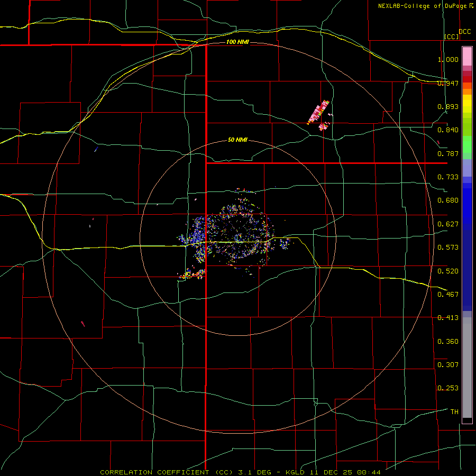Select the 0.733 scale value
Viewport: 476px width, 476px height.
coord(448,177)
